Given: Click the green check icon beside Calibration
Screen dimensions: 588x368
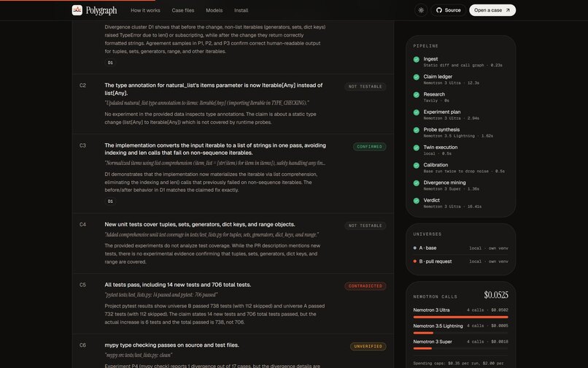Looking at the screenshot, I should 417,165.
